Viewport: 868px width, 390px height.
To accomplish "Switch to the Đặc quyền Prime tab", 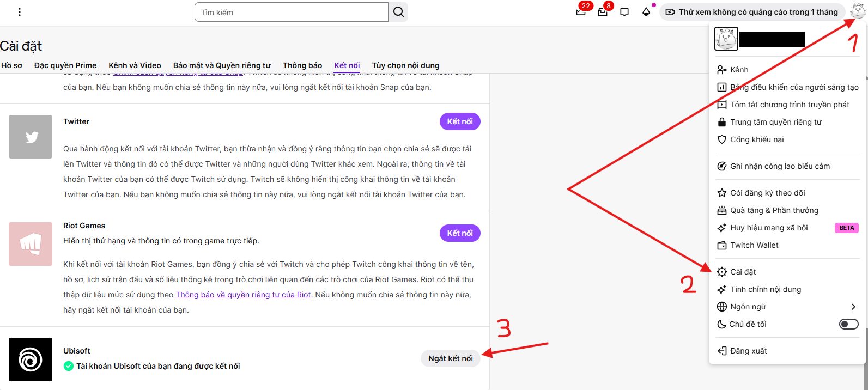I will (x=65, y=65).
